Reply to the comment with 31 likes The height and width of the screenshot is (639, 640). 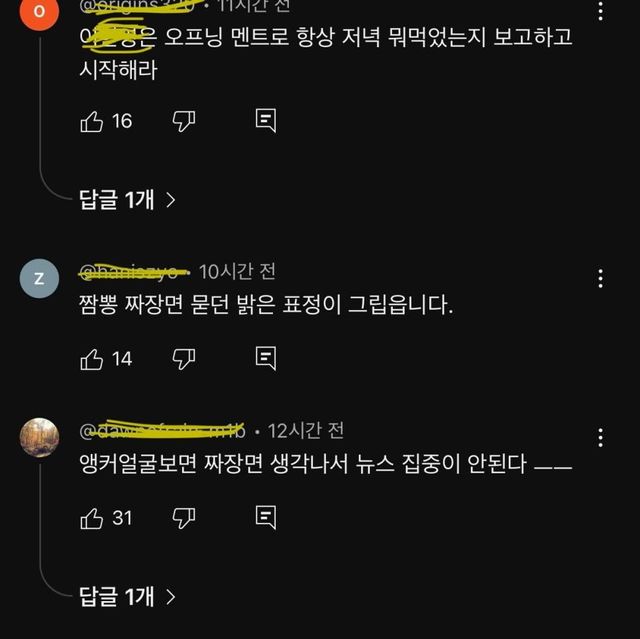coord(266,517)
